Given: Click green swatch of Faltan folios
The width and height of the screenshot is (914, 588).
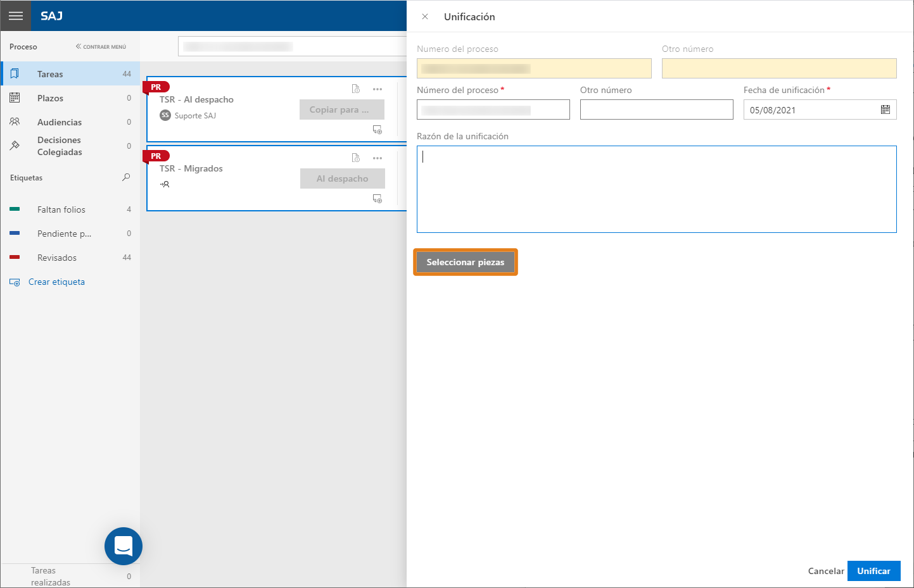Looking at the screenshot, I should tap(15, 209).
